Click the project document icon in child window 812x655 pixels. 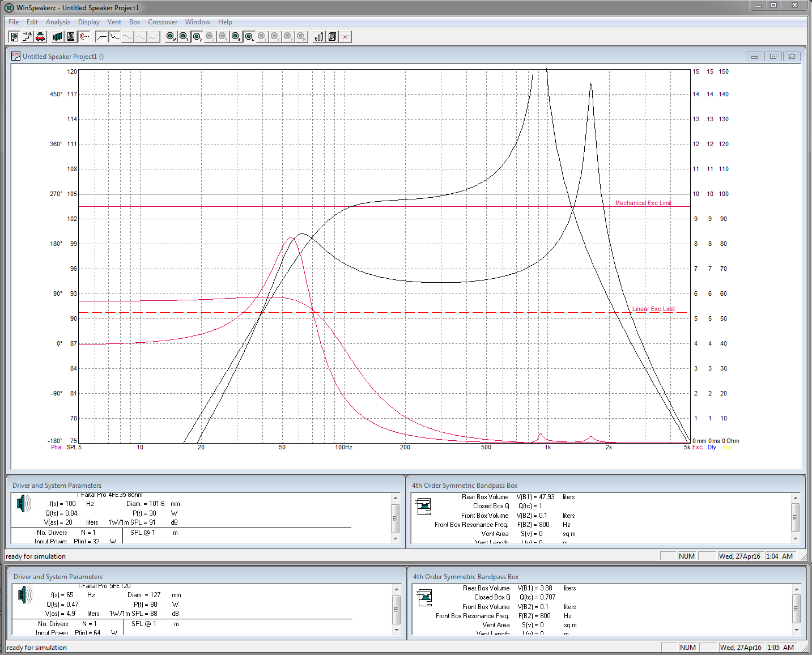click(x=16, y=56)
